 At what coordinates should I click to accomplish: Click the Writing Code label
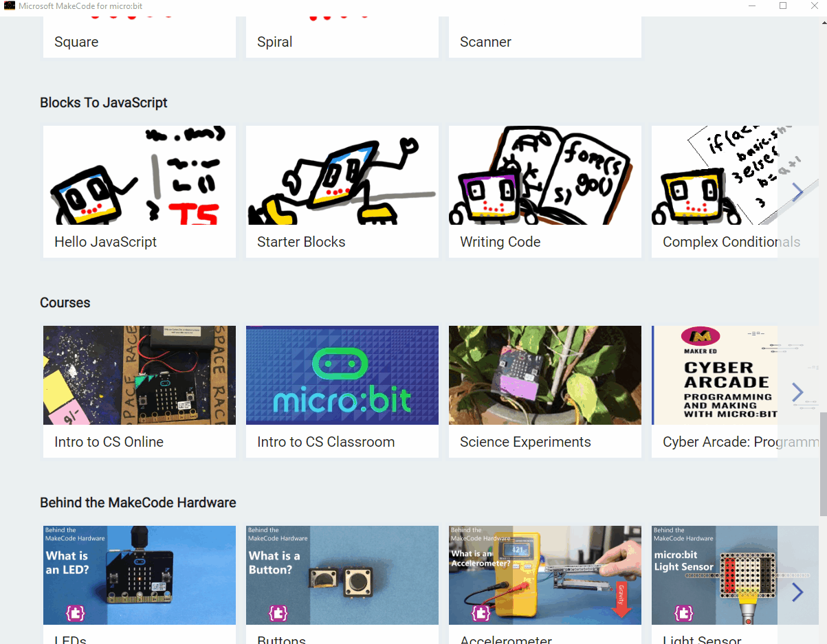(500, 242)
